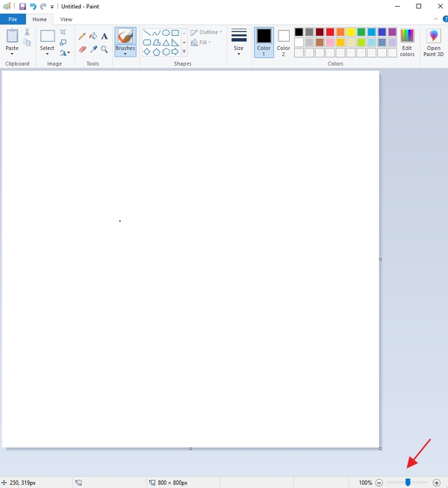This screenshot has height=488, width=448.
Task: Open the Customize Quick Access Toolbar arrow
Action: click(x=52, y=7)
